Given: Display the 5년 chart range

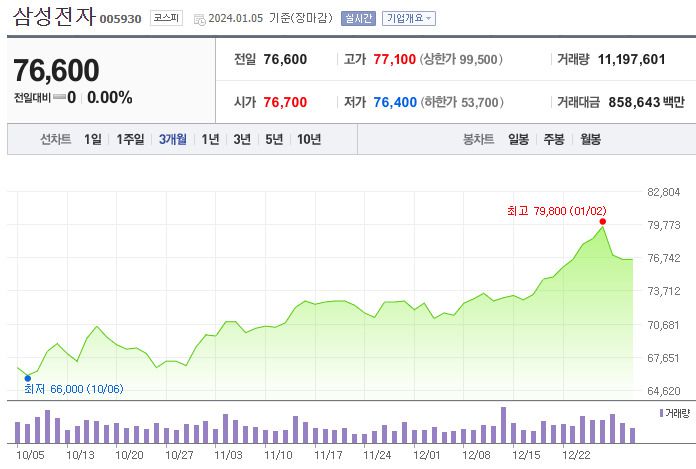Looking at the screenshot, I should [x=274, y=139].
